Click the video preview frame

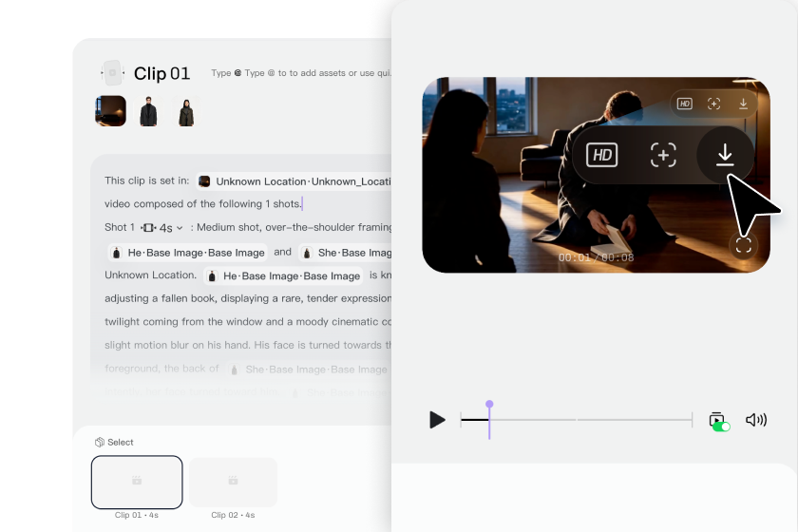point(596,175)
